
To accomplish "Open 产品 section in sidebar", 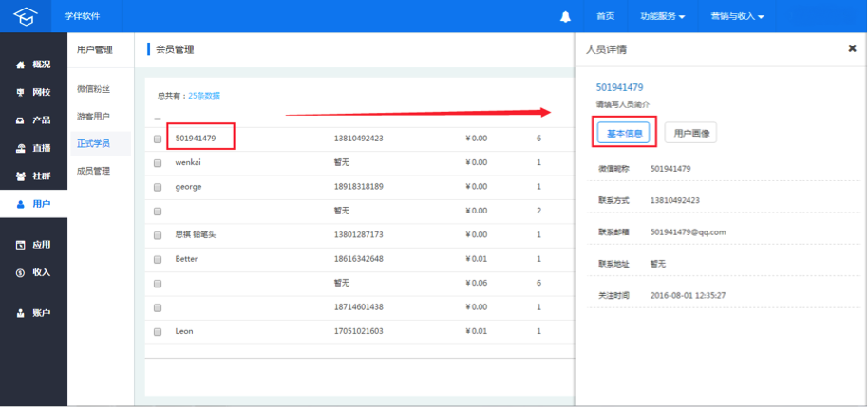I will (34, 120).
